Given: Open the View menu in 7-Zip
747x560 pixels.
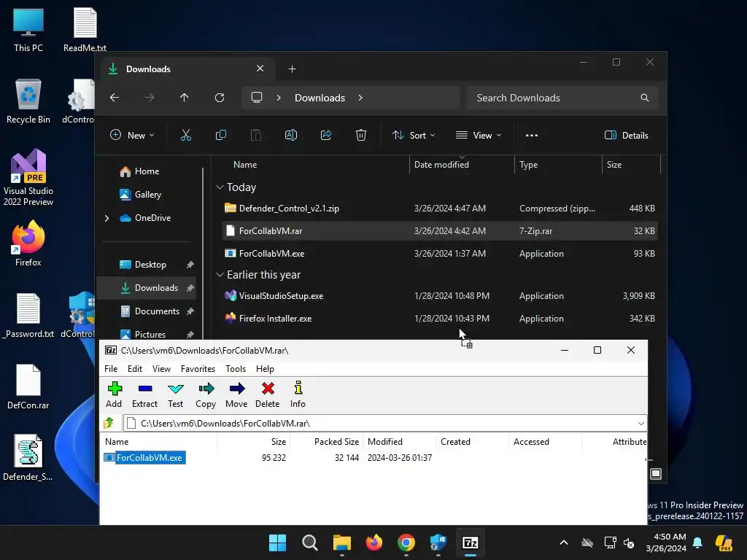Looking at the screenshot, I should 161,368.
